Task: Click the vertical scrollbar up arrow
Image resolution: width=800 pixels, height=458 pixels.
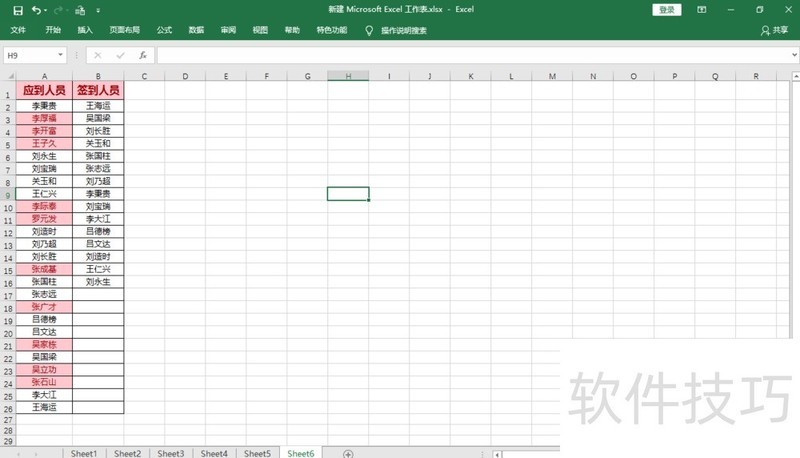Action: click(795, 76)
